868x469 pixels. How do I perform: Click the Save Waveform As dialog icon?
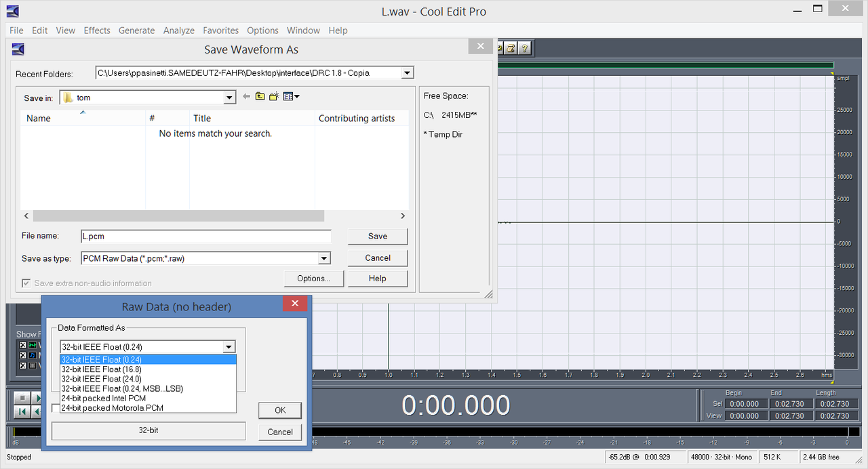(x=18, y=49)
